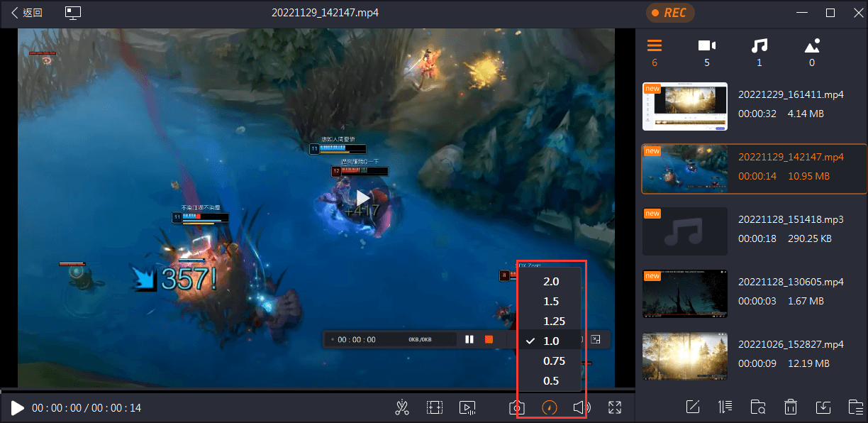Open thumbnail of 20221128_130605.mp4
This screenshot has height=423, width=868.
pyautogui.click(x=685, y=294)
